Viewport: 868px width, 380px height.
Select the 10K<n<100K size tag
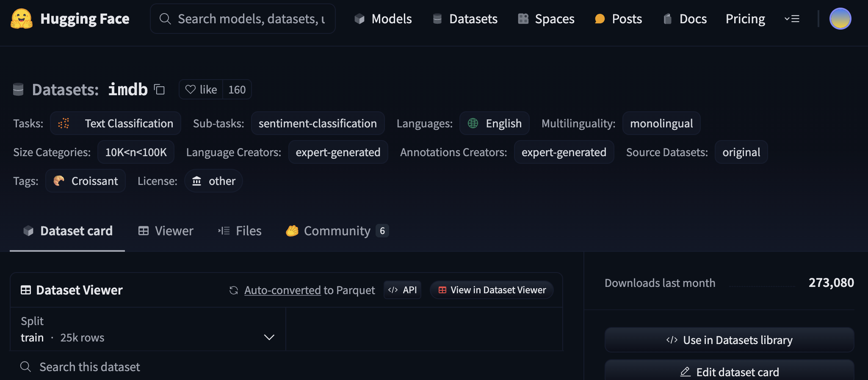(x=136, y=152)
